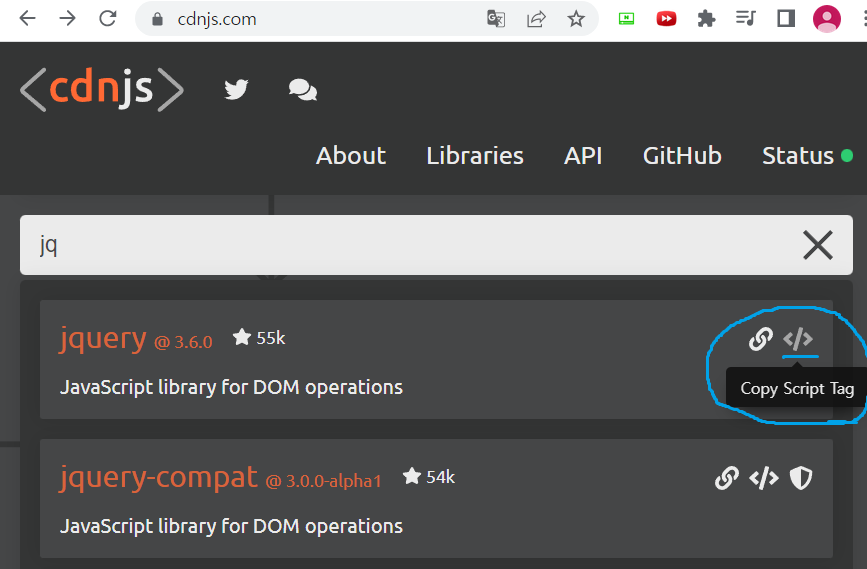
Task: Bookmark this page with the star
Action: (x=576, y=19)
